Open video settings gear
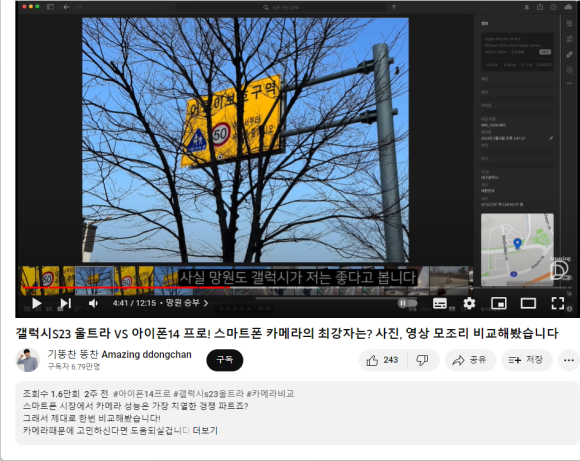Image resolution: width=580 pixels, height=461 pixels. (x=469, y=303)
